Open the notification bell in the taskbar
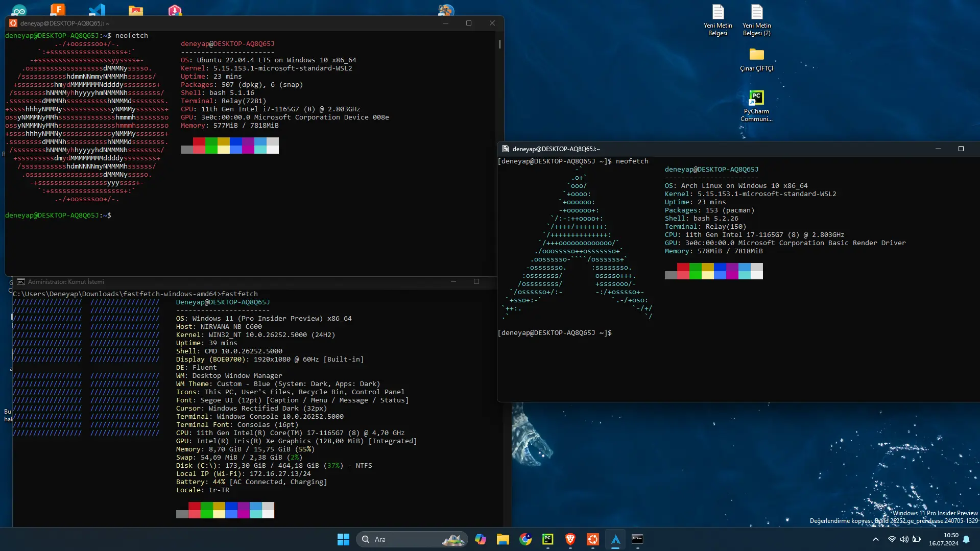Image resolution: width=980 pixels, height=551 pixels. pos(966,539)
